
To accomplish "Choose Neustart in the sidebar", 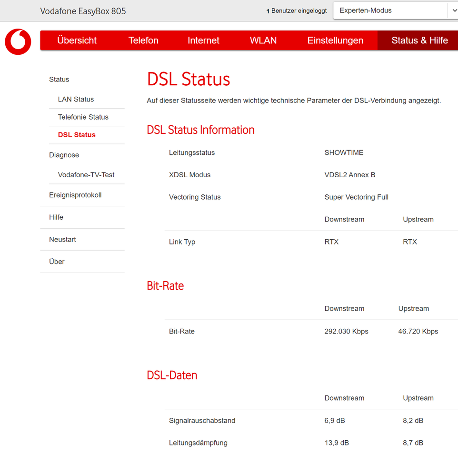I will (62, 240).
